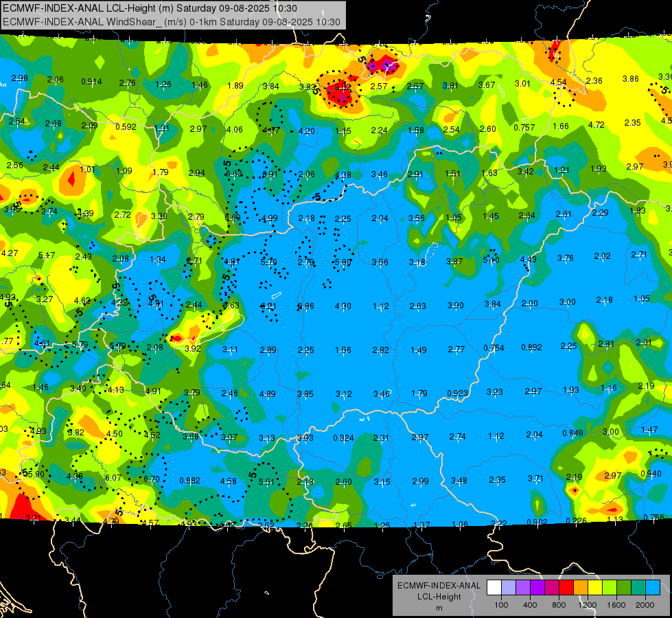Viewport: 672px width, 618px height.
Task: Click the 5.10 wind shear value
Action: 491,260
